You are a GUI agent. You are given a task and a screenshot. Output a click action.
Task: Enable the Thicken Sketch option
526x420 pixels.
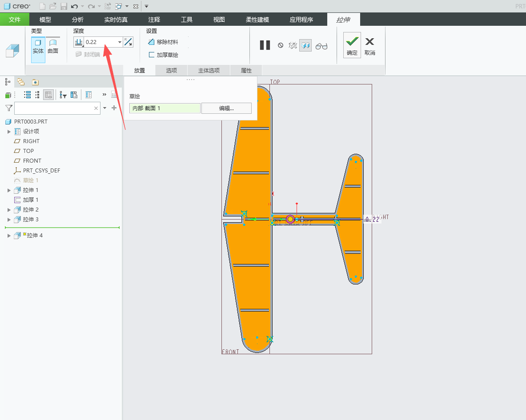click(x=163, y=55)
